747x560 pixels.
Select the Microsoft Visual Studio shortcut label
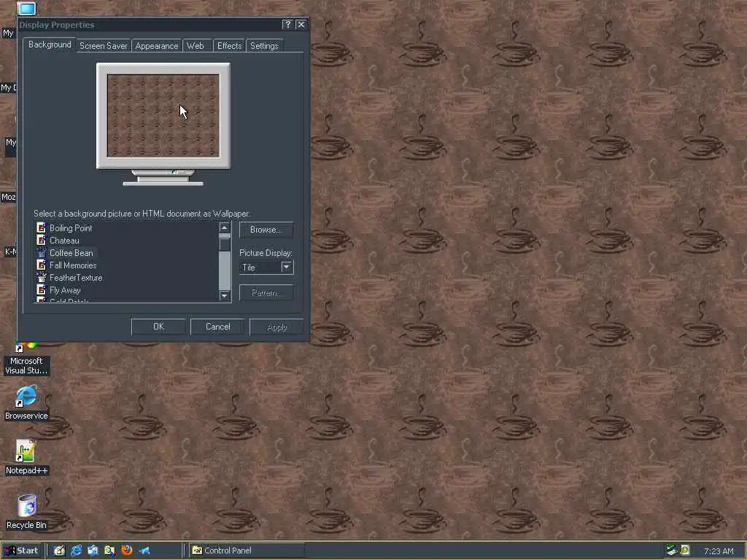[26, 366]
